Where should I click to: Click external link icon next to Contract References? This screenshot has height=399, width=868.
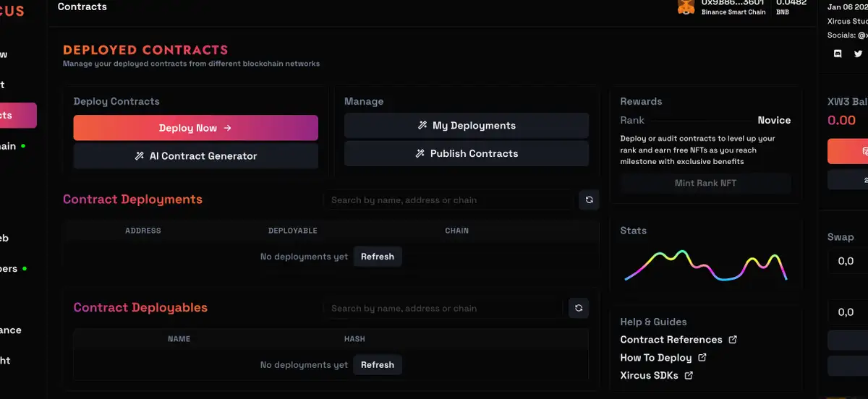733,340
